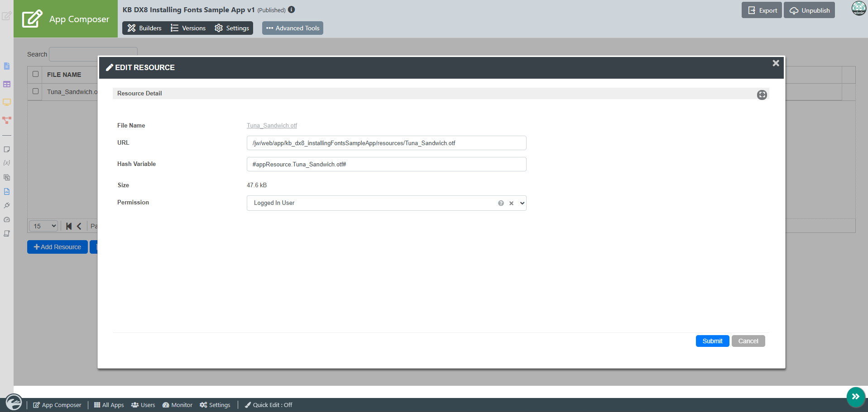
Task: Toggle Quick Edit mode in bottom bar
Action: point(269,405)
